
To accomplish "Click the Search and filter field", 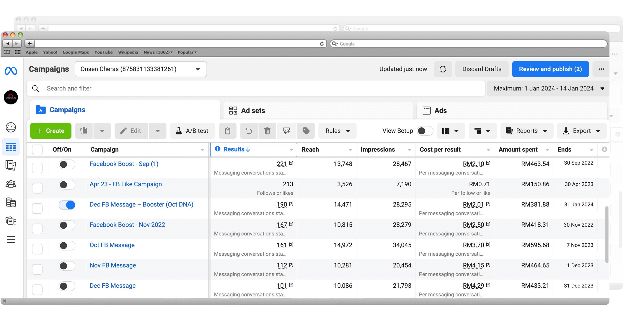I will pos(256,88).
